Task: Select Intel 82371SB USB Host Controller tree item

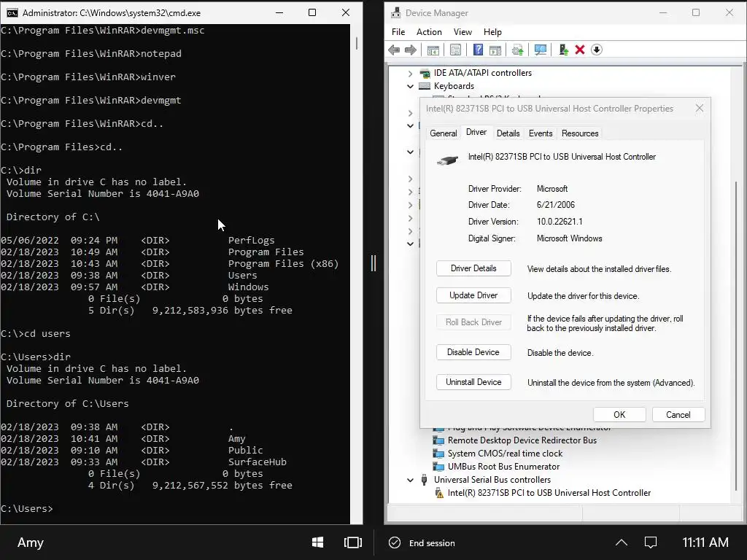Action: point(549,493)
